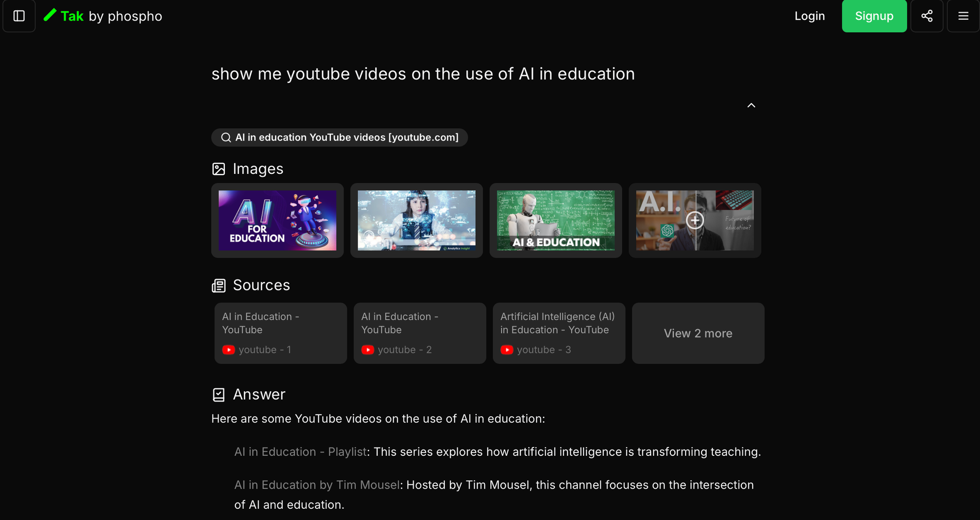Click the Images section icon
980x520 pixels.
[x=219, y=169]
